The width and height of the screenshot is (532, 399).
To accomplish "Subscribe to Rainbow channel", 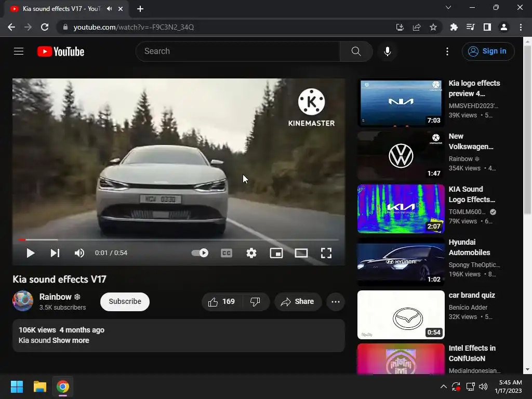I will (125, 302).
